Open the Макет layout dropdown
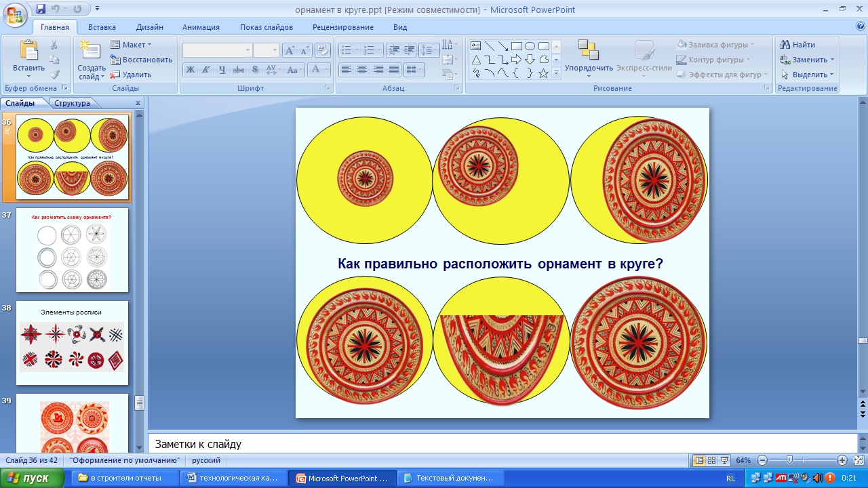This screenshot has height=488, width=868. [132, 45]
